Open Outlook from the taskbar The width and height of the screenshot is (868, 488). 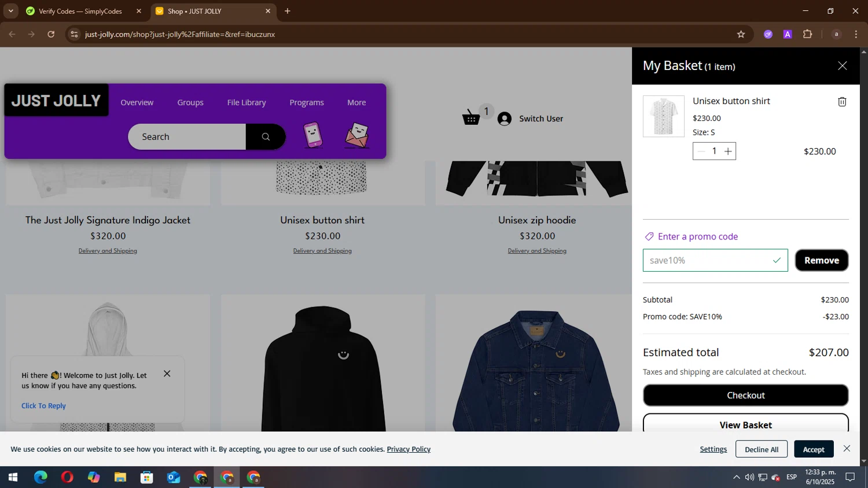174,478
